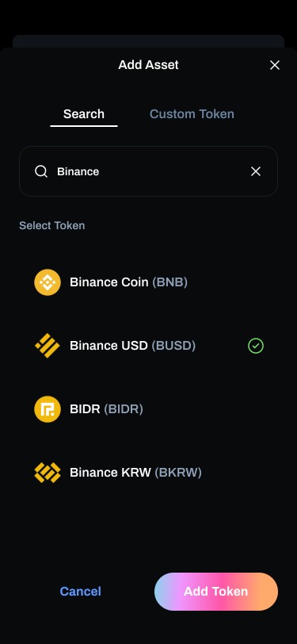Switch to the Custom Token tab
297x644 pixels.
click(x=192, y=113)
